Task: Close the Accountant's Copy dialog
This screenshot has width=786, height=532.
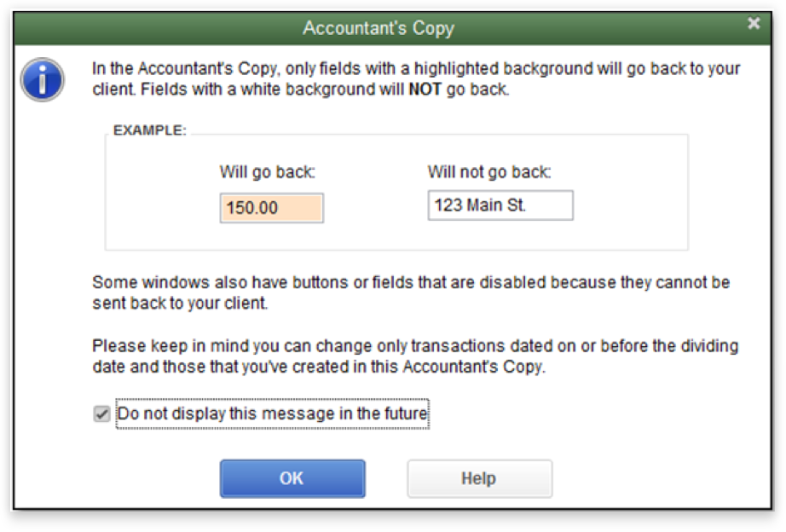Action: 754,24
